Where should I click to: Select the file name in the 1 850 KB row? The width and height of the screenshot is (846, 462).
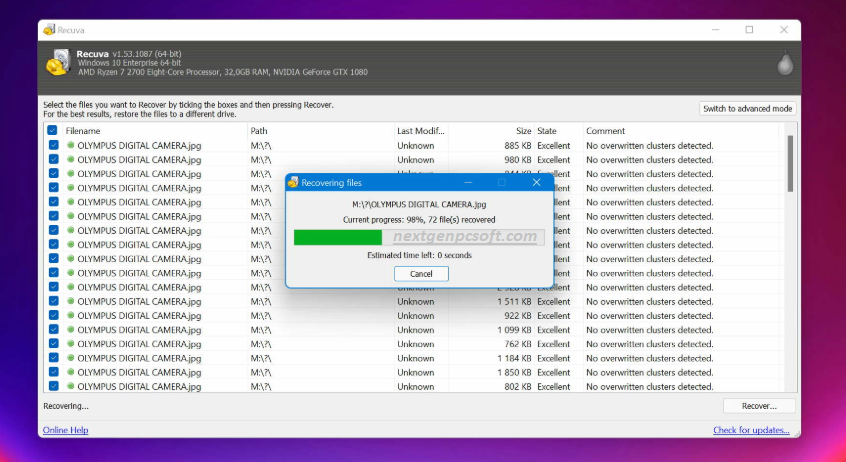click(x=139, y=372)
